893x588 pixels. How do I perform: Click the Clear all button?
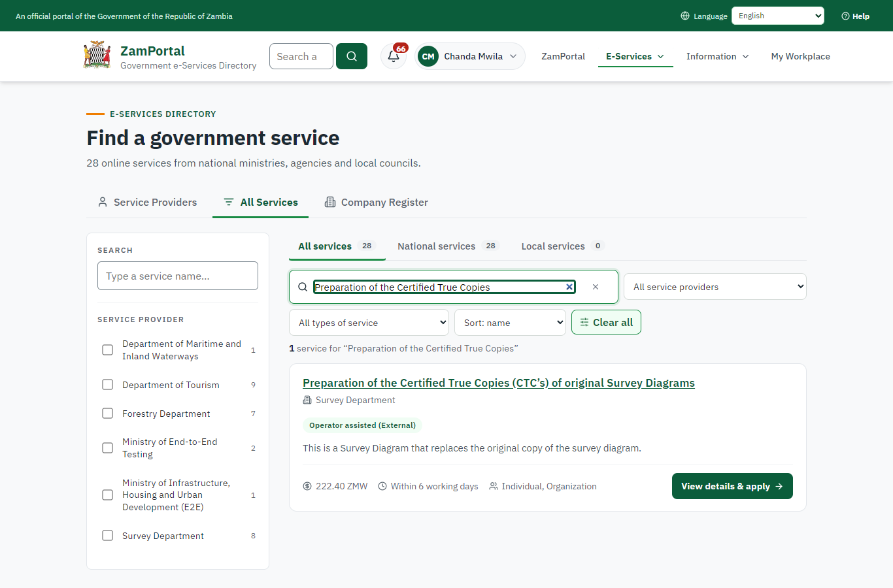[x=606, y=322]
